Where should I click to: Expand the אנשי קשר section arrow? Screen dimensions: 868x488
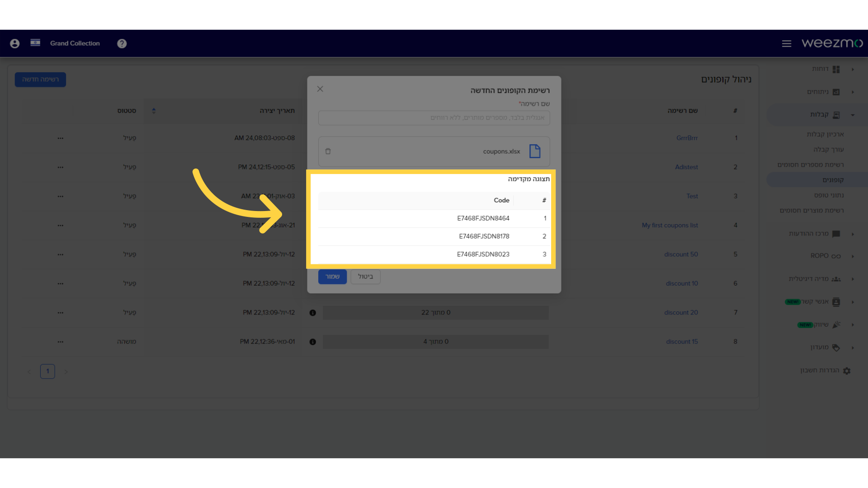853,302
